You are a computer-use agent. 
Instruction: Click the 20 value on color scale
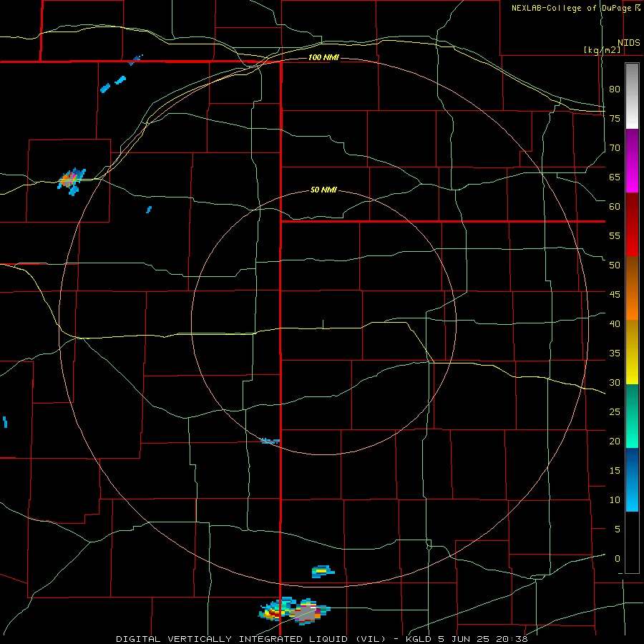[x=615, y=441]
